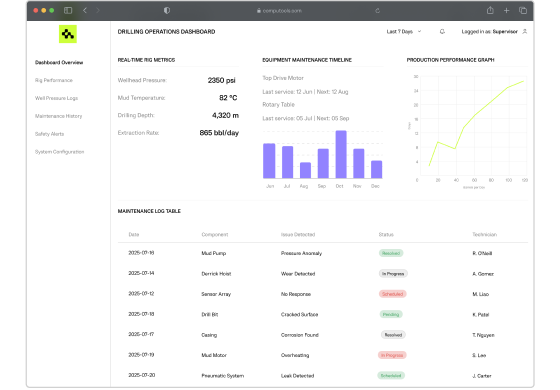This screenshot has width=560, height=390.
Task: Open new tab with plus icon
Action: pos(506,11)
